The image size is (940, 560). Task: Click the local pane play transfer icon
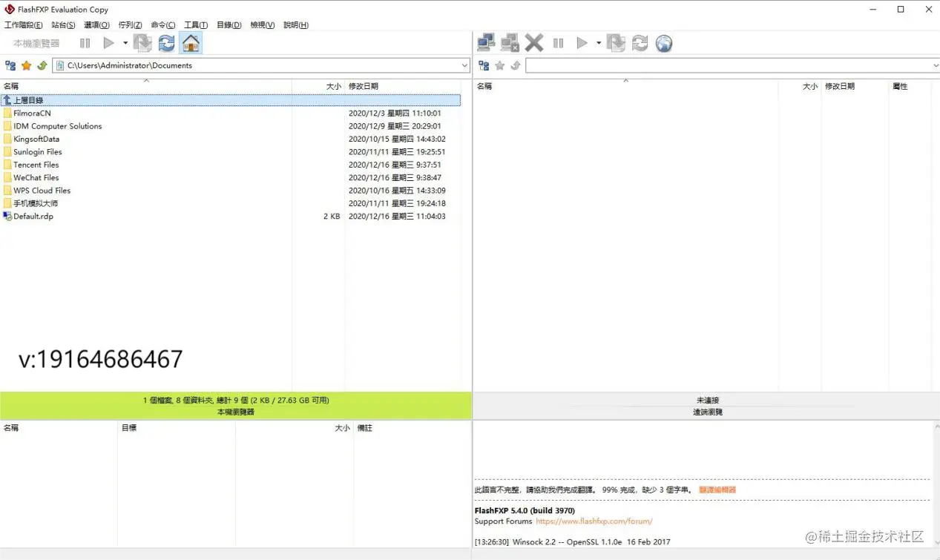(109, 43)
